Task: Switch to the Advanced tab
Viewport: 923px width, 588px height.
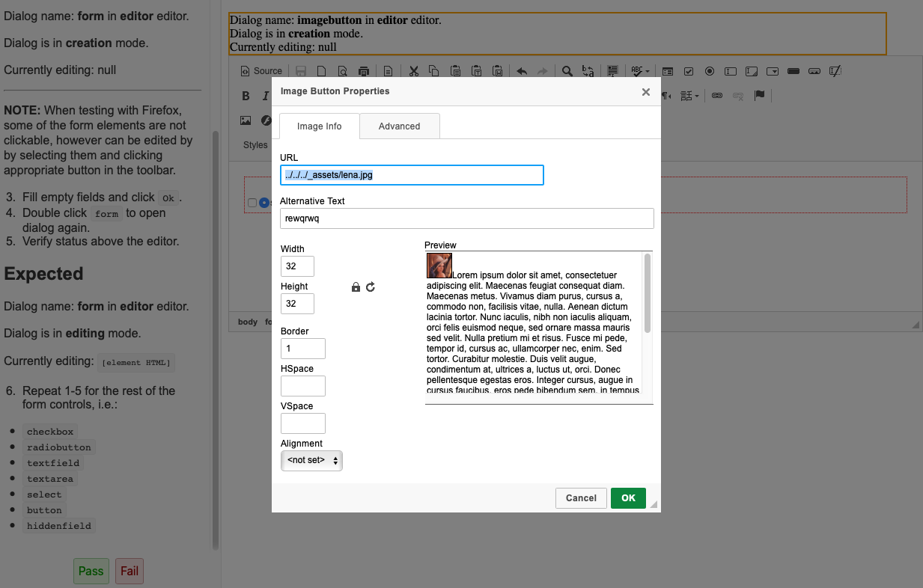Action: click(400, 126)
